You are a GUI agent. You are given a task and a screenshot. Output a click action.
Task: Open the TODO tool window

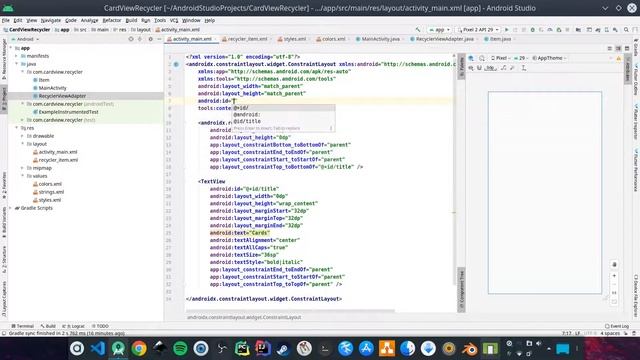pos(100,326)
